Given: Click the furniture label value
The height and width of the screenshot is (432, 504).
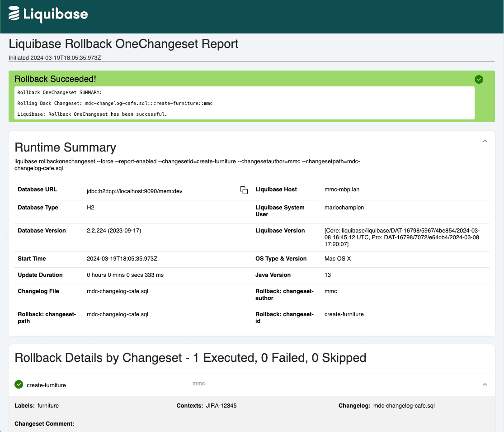Looking at the screenshot, I should [x=47, y=406].
